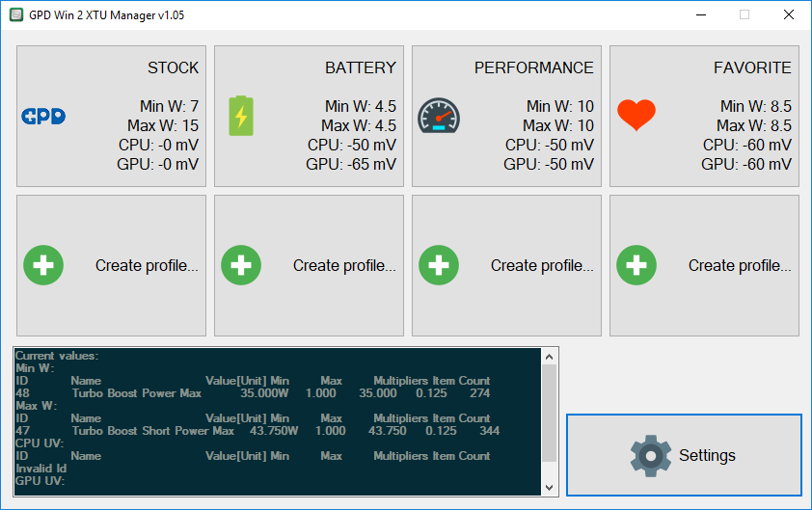Click Create profile text below BATTERY
The image size is (812, 510).
[344, 266]
